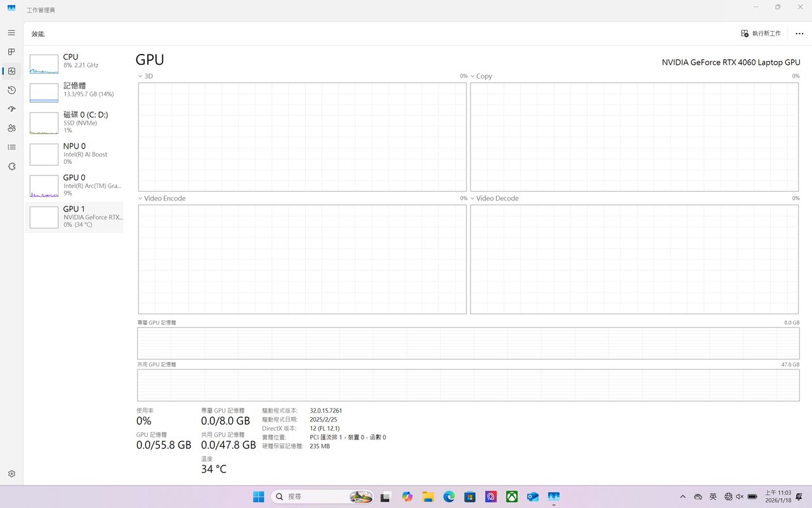The width and height of the screenshot is (812, 508).
Task: Select the GPU 1 NVIDIA entry
Action: (x=74, y=217)
